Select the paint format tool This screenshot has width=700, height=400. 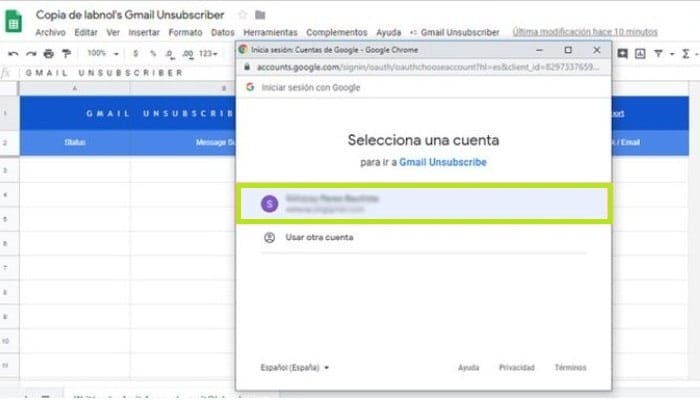(x=67, y=54)
